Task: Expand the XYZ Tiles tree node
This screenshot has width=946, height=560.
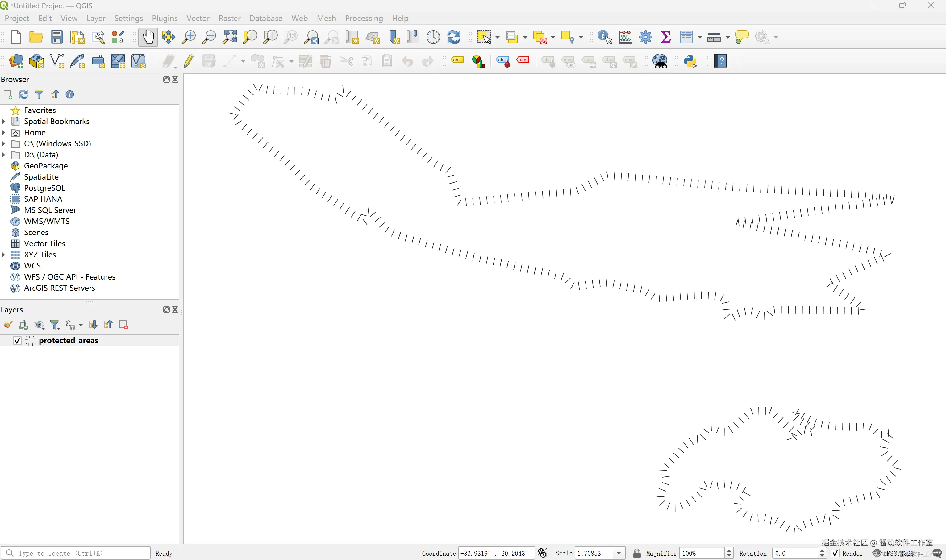Action: (x=4, y=255)
